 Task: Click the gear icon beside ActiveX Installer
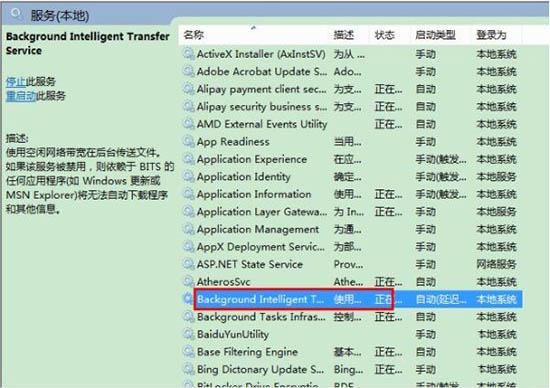coord(188,54)
